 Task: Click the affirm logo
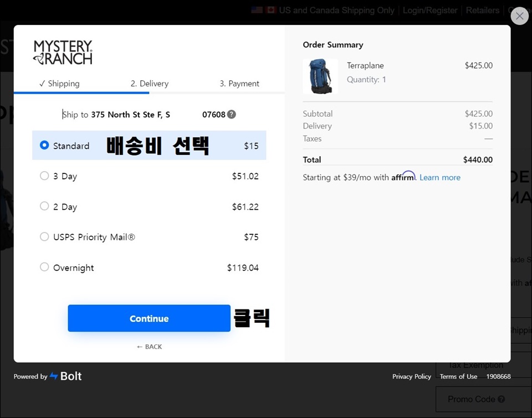click(403, 176)
